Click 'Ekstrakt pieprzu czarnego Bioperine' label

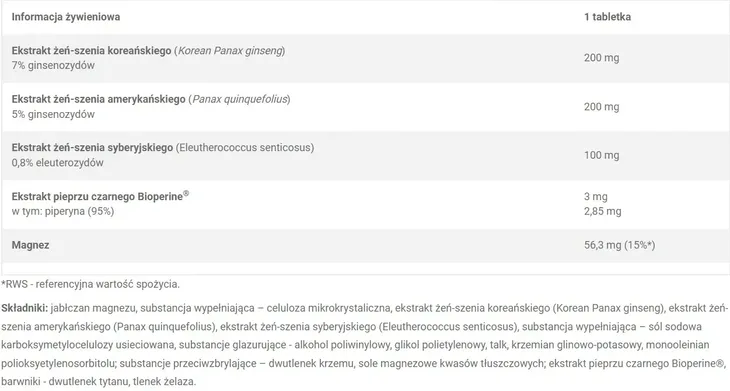(100, 196)
